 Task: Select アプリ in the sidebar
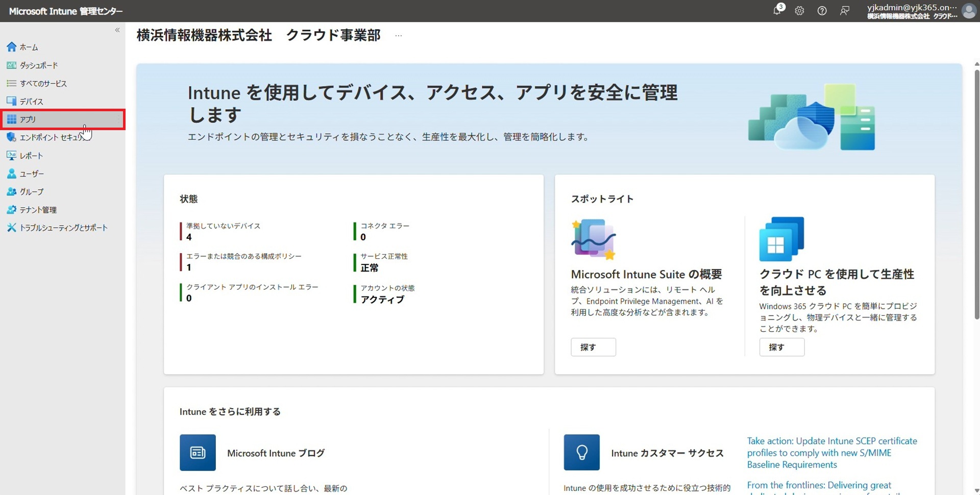pyautogui.click(x=28, y=119)
